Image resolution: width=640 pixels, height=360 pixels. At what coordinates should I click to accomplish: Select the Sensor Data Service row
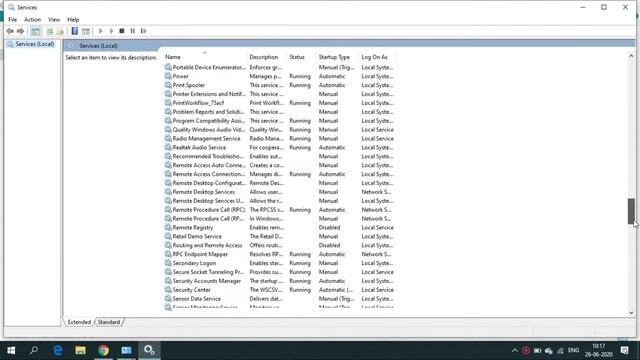coord(280,299)
